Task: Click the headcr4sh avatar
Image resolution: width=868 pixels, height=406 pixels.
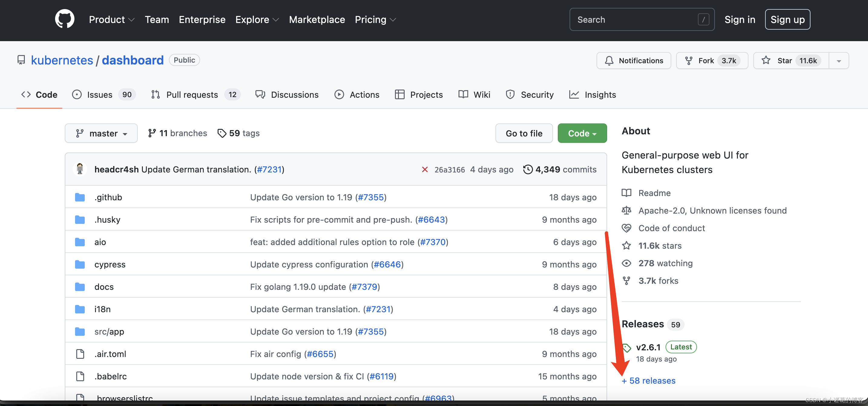Action: [80, 169]
